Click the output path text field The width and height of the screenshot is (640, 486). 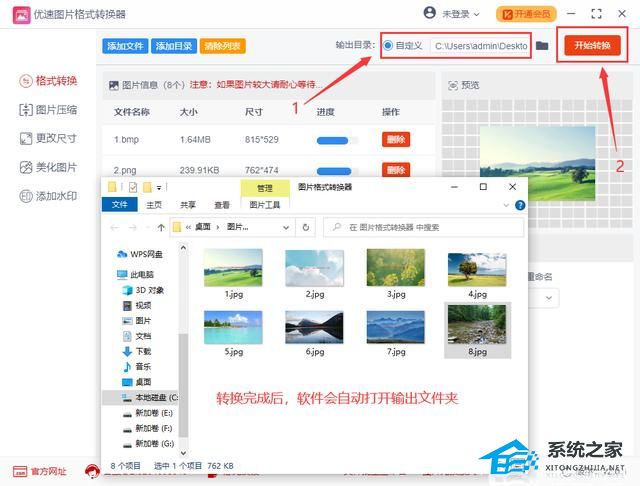pyautogui.click(x=480, y=46)
